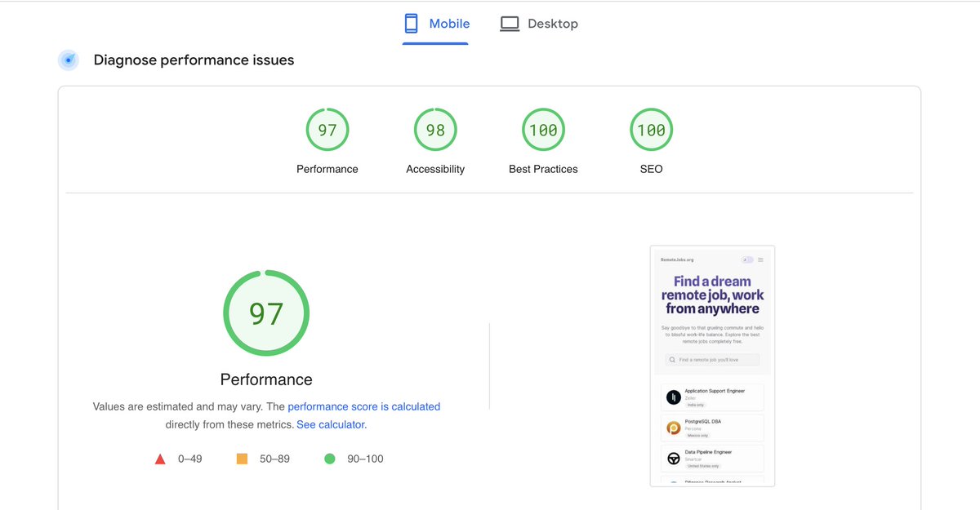Click the large 97 performance gauge

[266, 313]
